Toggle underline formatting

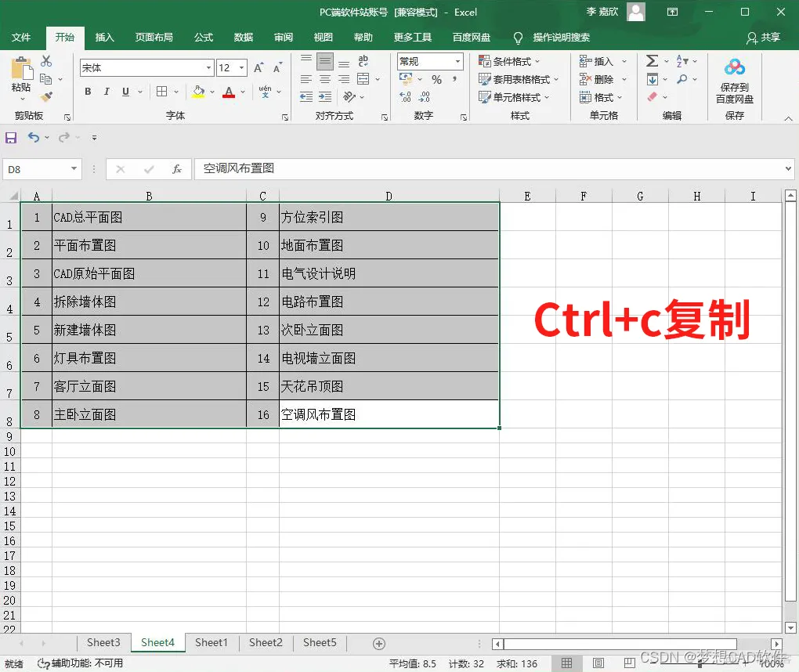[125, 92]
